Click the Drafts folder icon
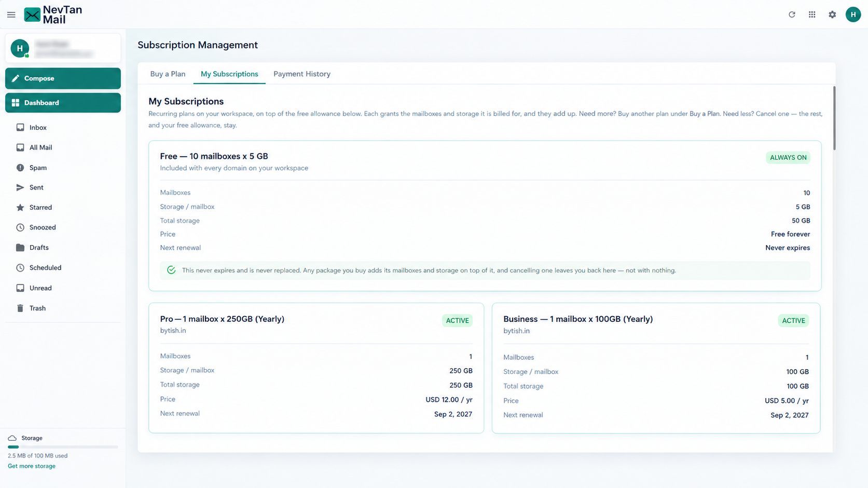 (x=20, y=248)
